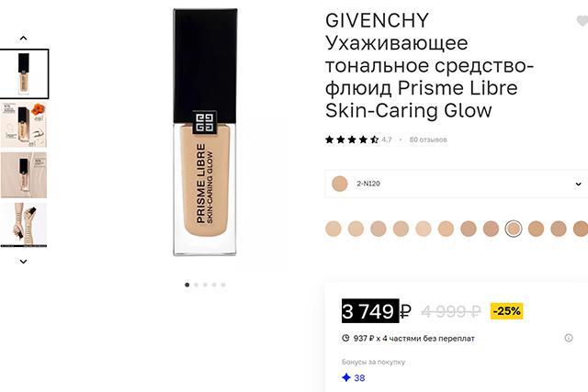Show next thumbnails with down chevron

[23, 262]
